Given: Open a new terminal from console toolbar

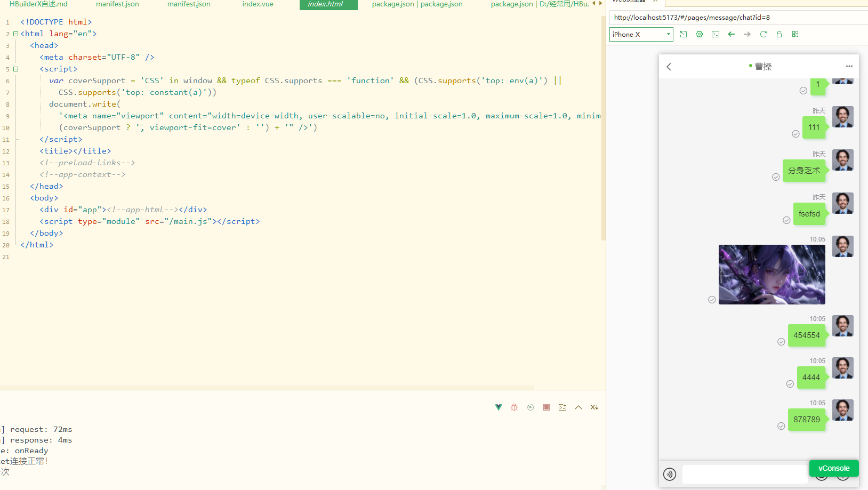Looking at the screenshot, I should tap(562, 407).
